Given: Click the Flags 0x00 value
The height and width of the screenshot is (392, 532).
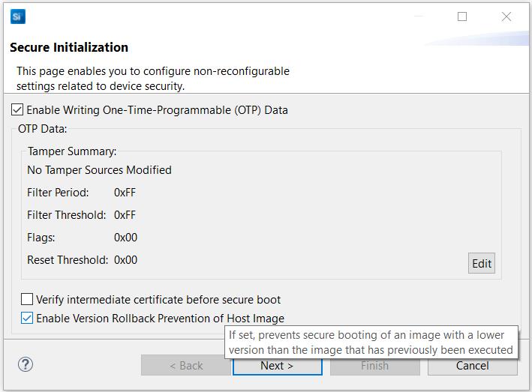Looking at the screenshot, I should (x=125, y=238).
